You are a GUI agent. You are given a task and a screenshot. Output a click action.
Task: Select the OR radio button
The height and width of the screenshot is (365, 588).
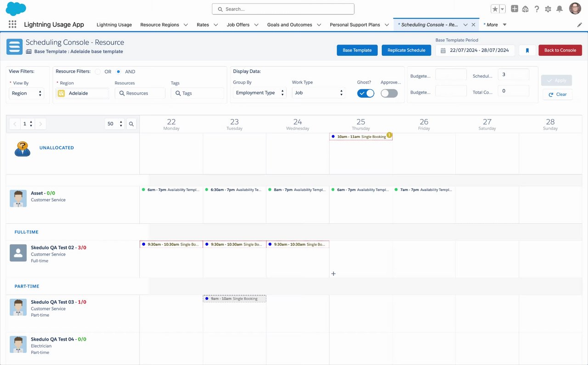[98, 72]
